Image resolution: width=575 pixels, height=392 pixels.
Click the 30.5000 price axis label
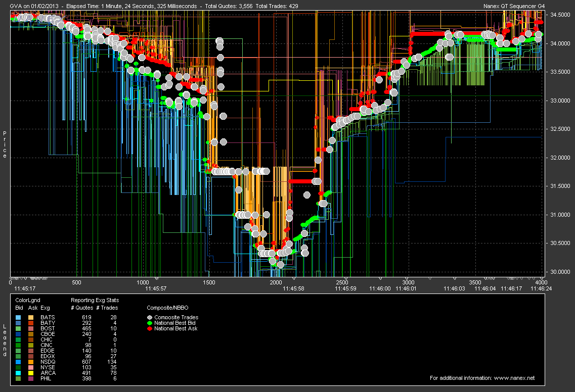point(560,243)
